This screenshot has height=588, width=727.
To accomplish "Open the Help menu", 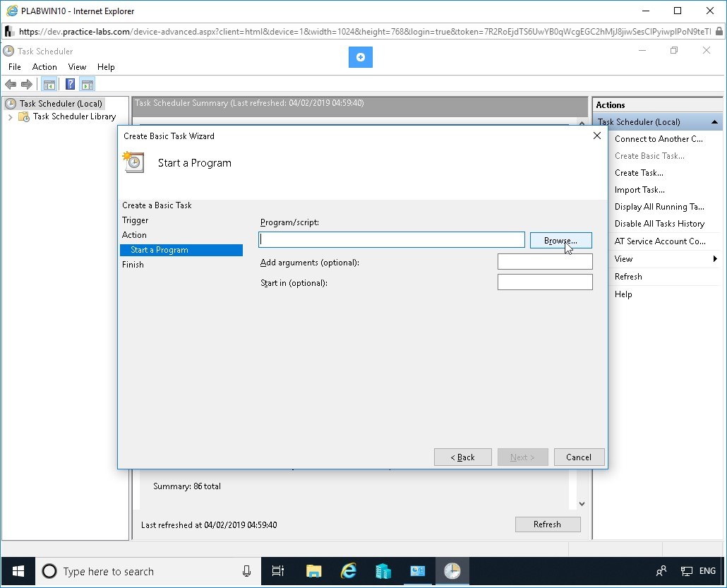I will click(x=106, y=67).
